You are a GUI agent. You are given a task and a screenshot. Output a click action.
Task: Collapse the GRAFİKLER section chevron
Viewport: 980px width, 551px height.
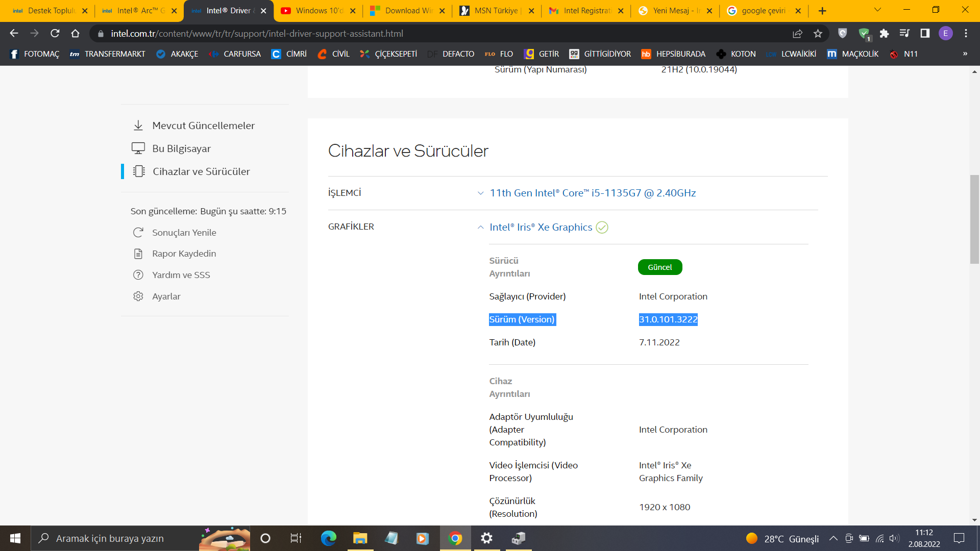[x=480, y=227]
